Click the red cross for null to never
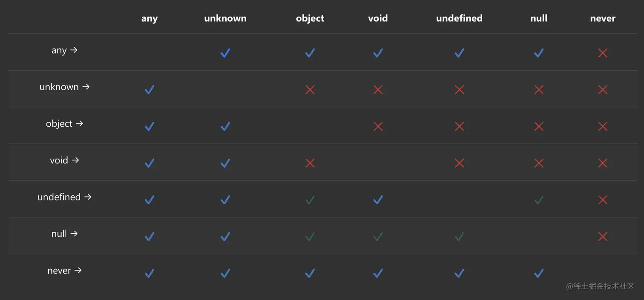This screenshot has width=644, height=300. point(602,236)
